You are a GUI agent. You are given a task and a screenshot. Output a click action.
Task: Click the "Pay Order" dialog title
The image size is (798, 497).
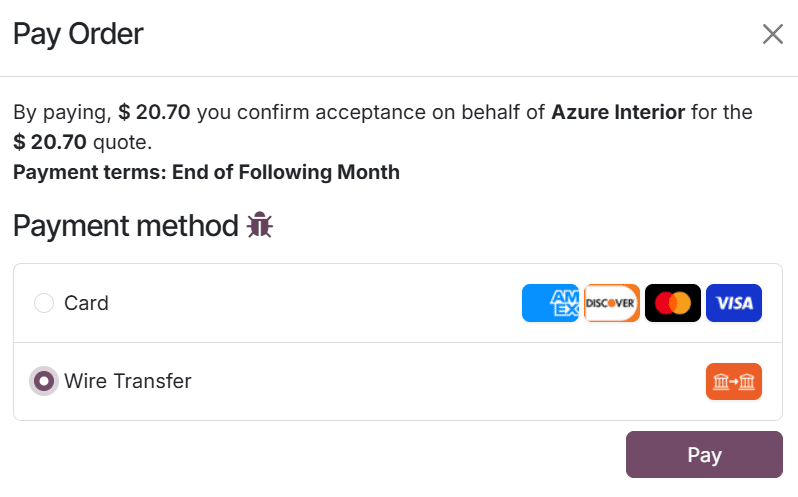(x=78, y=34)
